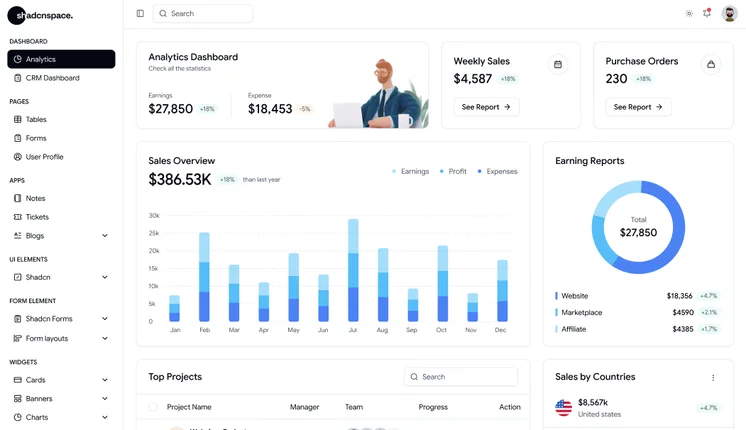The width and height of the screenshot is (746, 430).
Task: Sort by Project Name column header
Action: click(x=189, y=407)
